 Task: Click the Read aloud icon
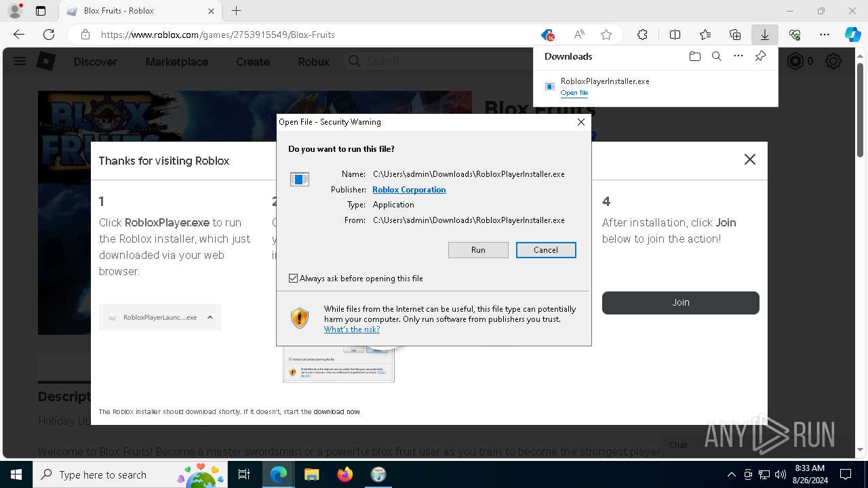579,35
